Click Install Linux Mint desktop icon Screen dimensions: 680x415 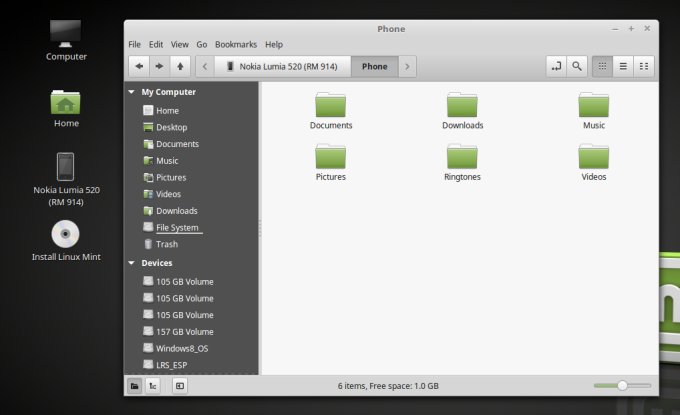coord(65,241)
